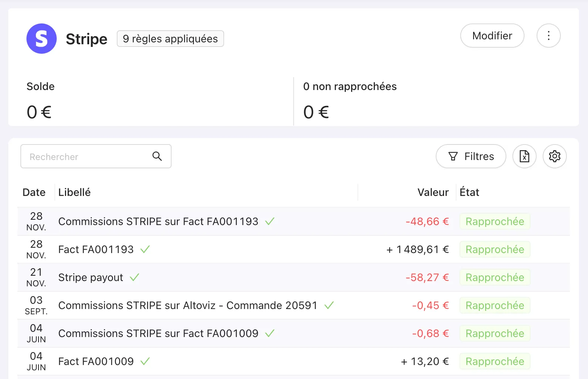Sort by the État column header

click(x=469, y=192)
